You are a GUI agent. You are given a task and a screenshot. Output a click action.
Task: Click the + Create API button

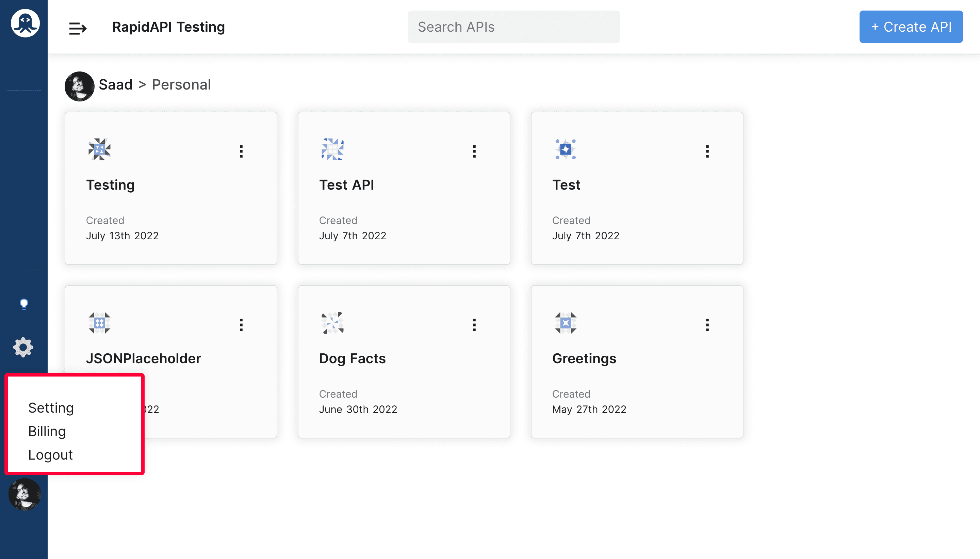911,27
